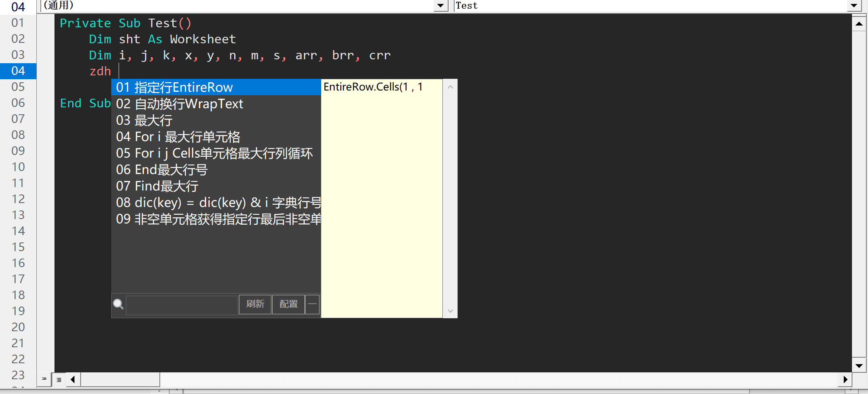Screen dimensions: 868x394
Task: Click the preview pane scroll-up arrow
Action: pos(450,87)
